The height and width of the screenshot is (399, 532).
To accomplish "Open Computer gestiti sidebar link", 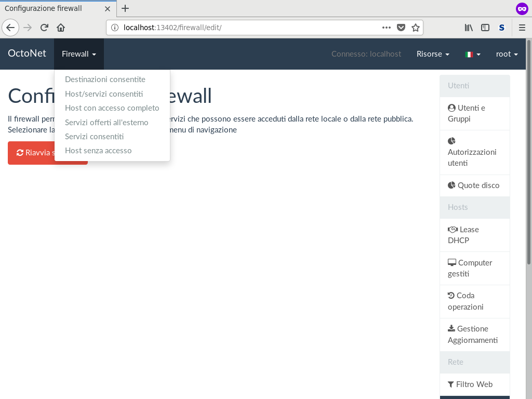I will click(x=475, y=269).
